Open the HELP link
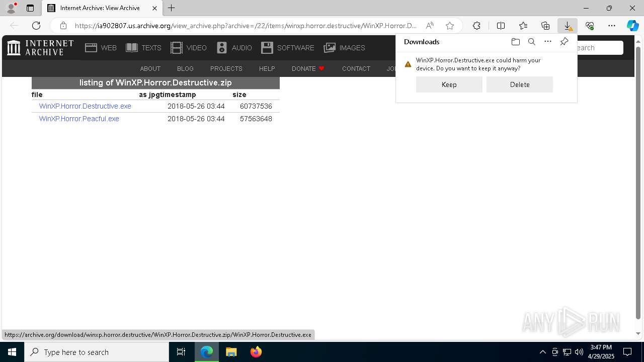The width and height of the screenshot is (644, 362). click(x=267, y=69)
